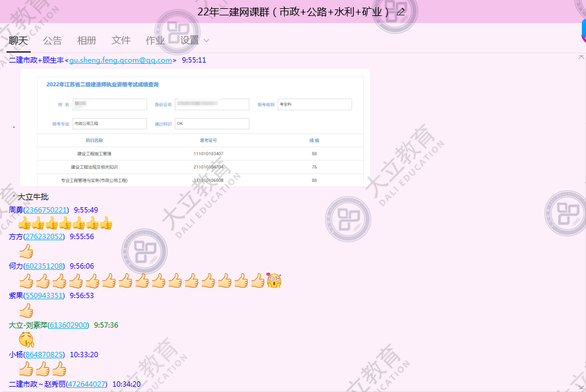Click 小杨's QQ number 864870825
The image size is (586, 392).
tap(44, 354)
